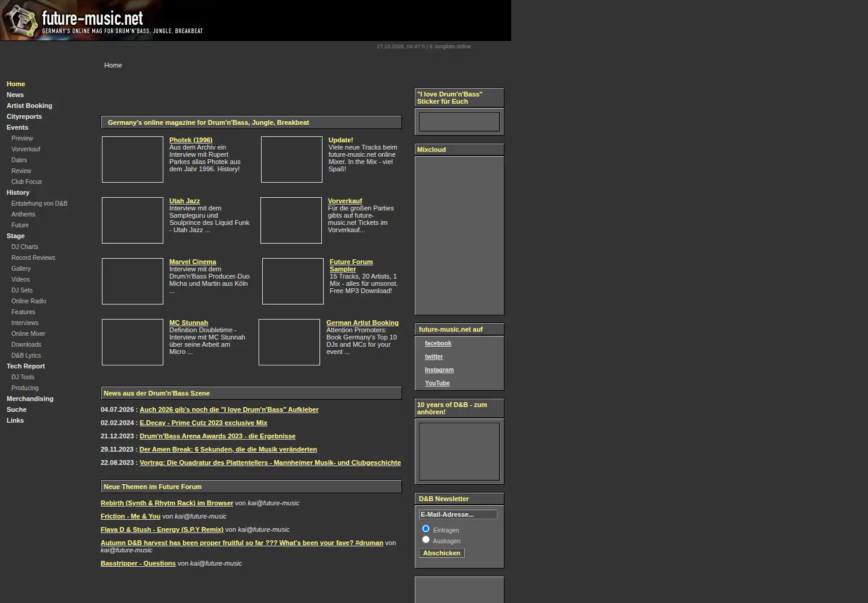Open Online Mixer sidebar link
The image size is (868, 603).
point(28,333)
